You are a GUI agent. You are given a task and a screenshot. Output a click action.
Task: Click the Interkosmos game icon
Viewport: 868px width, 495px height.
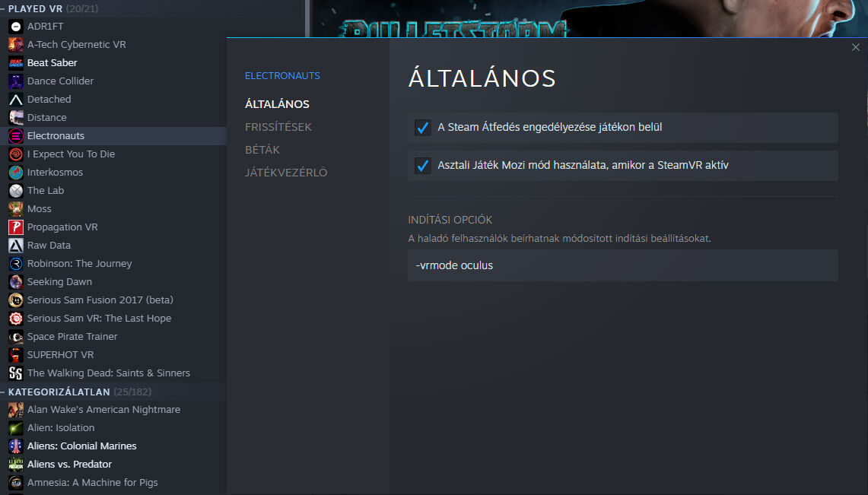tap(15, 173)
